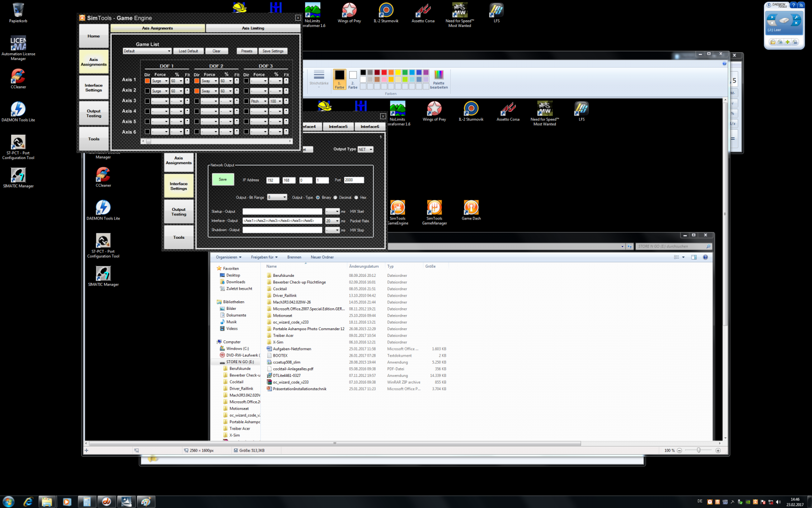Open the full Automation License Manager desktop icon
812x508 pixels.
(18, 48)
